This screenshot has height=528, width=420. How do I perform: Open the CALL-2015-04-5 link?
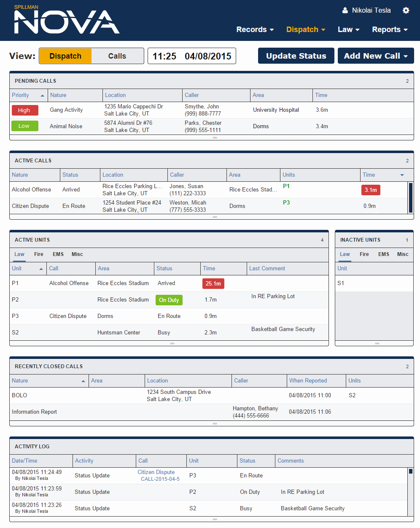coord(160,479)
